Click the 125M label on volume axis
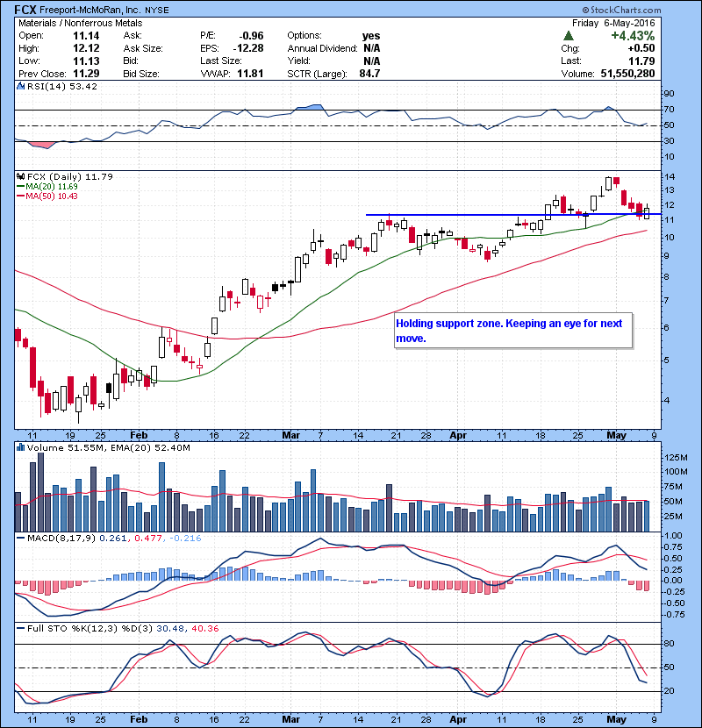The image size is (702, 728). pyautogui.click(x=676, y=457)
